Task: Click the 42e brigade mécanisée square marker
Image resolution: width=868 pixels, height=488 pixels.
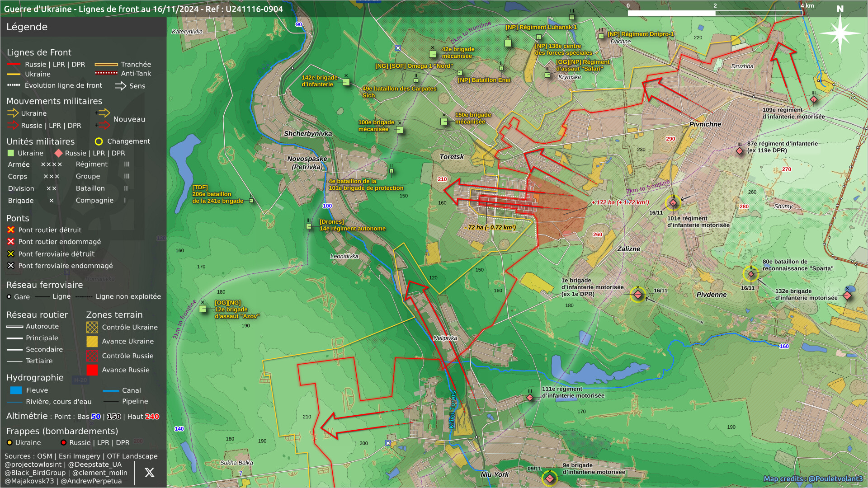Action: (433, 54)
